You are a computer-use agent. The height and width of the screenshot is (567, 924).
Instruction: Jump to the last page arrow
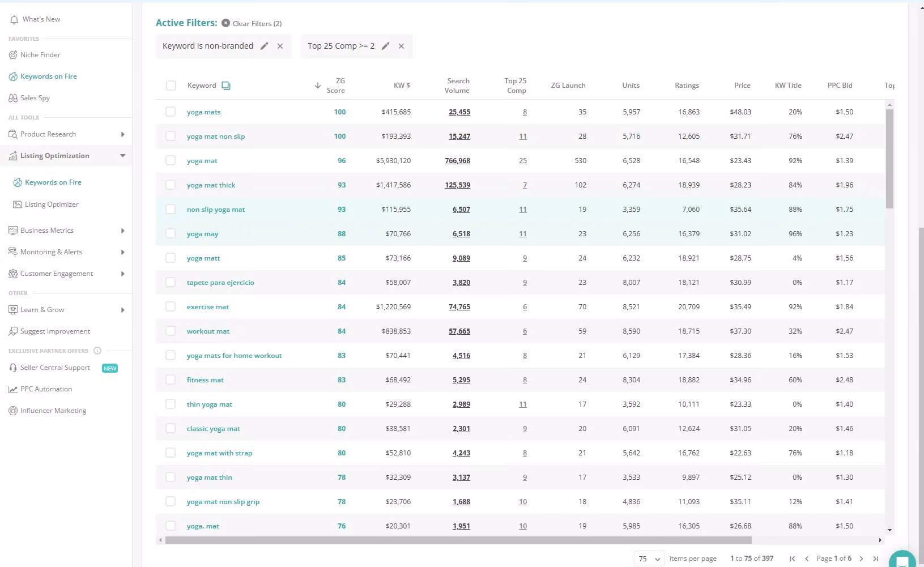point(876,559)
